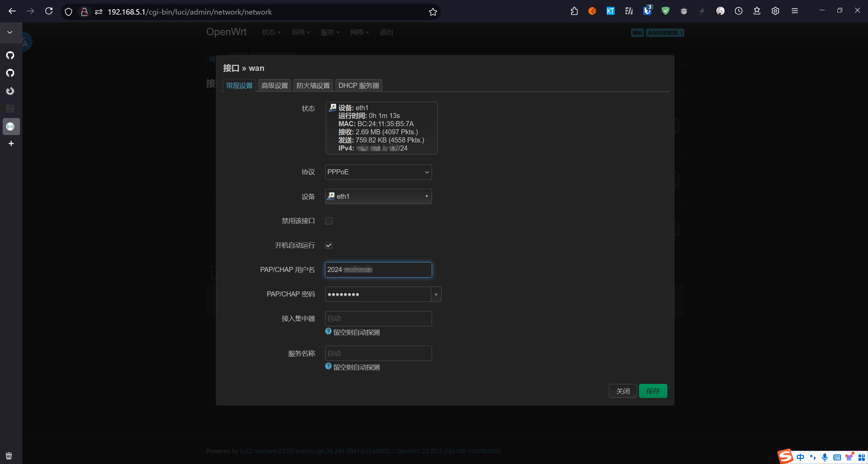Focus the PAP/CHAP 密码 input field
The image size is (868, 464).
click(x=378, y=294)
